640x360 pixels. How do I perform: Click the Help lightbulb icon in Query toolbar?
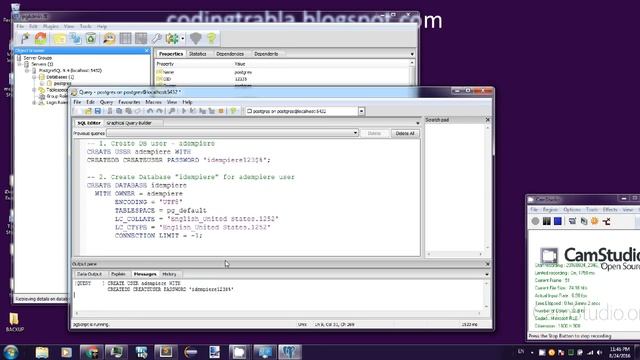[x=233, y=111]
